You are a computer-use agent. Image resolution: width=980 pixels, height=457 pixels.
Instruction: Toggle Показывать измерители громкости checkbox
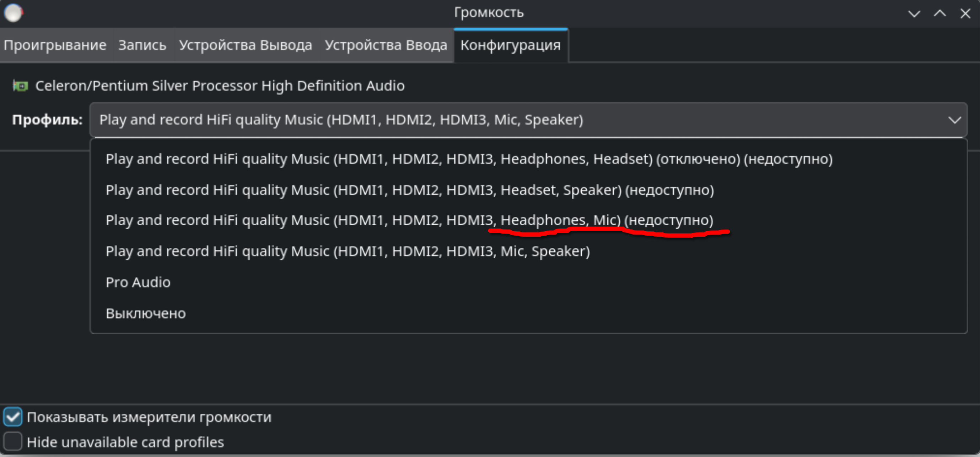click(13, 417)
